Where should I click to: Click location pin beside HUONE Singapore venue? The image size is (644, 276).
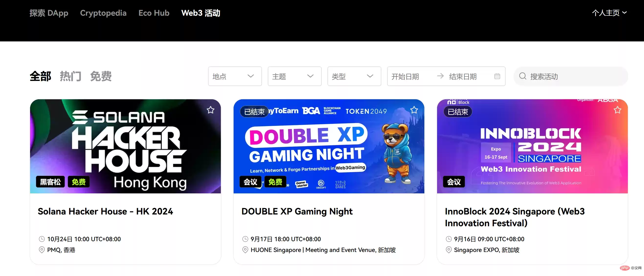click(245, 250)
